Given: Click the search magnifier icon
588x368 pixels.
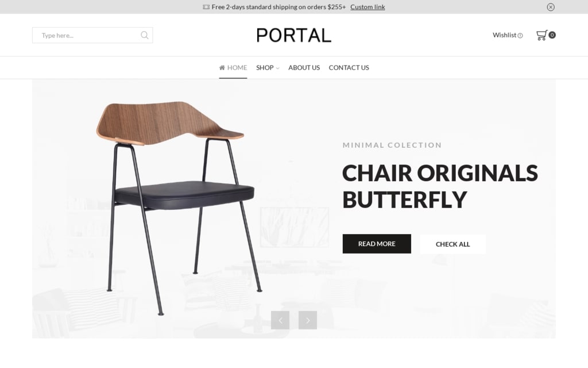Looking at the screenshot, I should pyautogui.click(x=144, y=35).
